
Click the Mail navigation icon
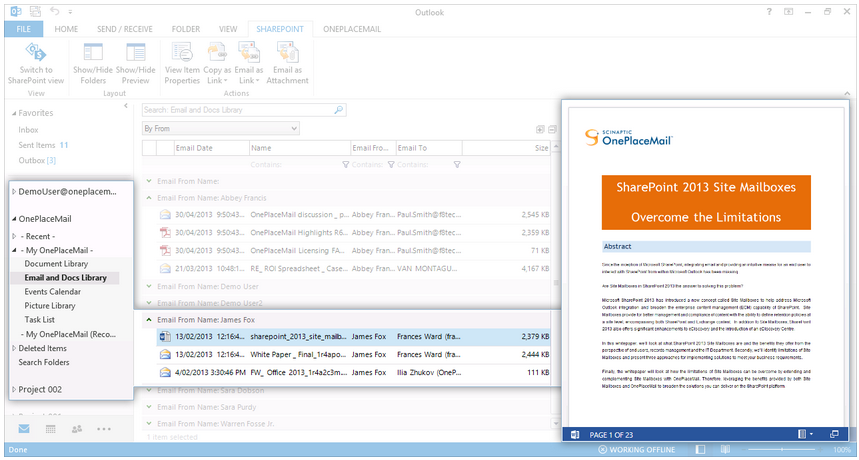(25, 428)
